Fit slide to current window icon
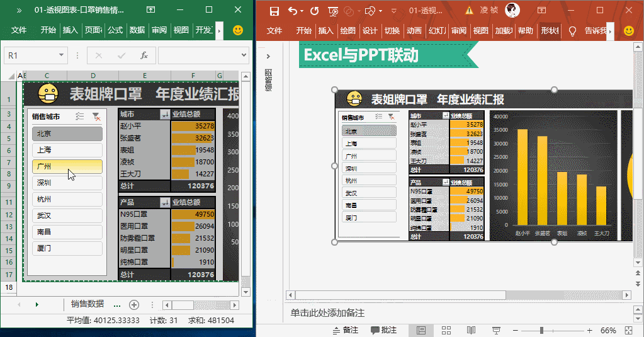The image size is (644, 337). pyautogui.click(x=628, y=331)
